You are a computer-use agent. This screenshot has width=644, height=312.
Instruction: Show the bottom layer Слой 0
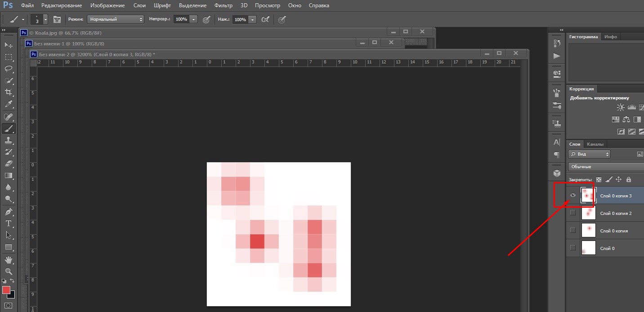[572, 248]
